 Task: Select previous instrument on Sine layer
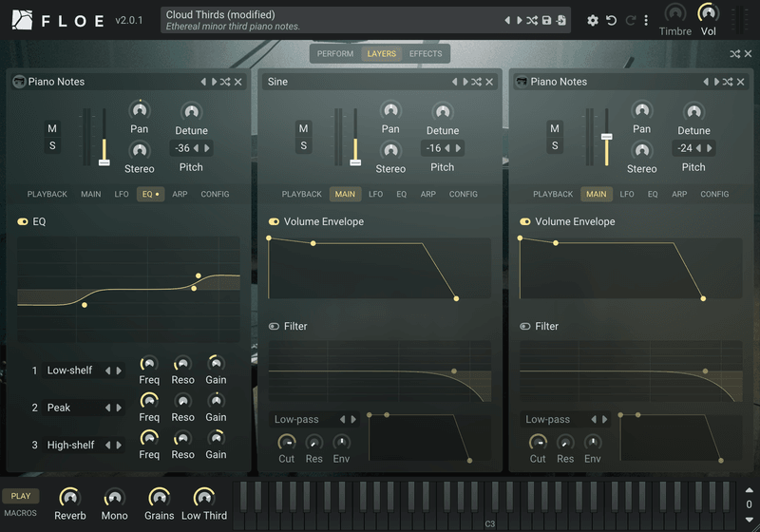point(454,82)
